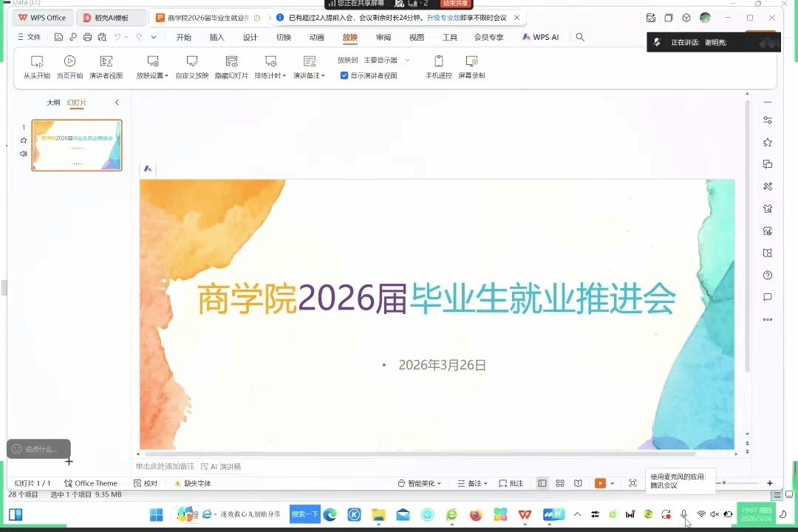Switch to slide sorter grid view icon
This screenshot has height=532, width=798.
(x=560, y=483)
